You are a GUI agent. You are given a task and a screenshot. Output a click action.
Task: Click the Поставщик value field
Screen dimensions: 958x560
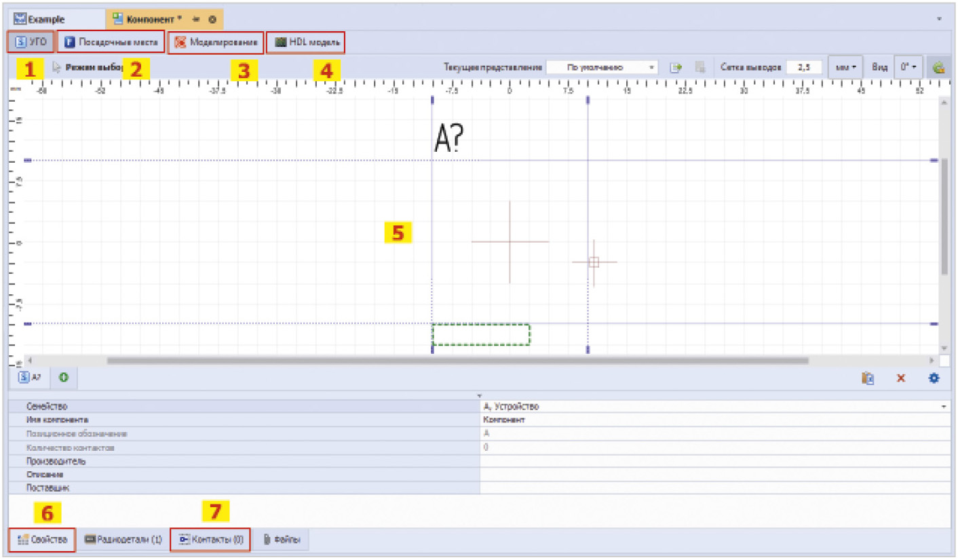point(714,487)
